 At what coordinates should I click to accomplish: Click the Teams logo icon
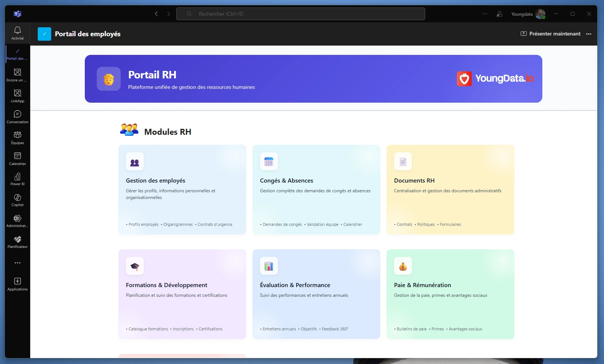coord(18,14)
